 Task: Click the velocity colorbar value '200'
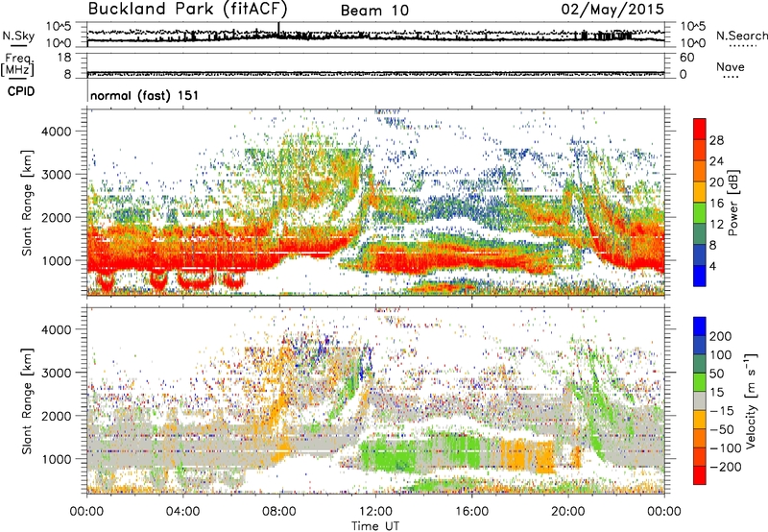[x=721, y=336]
